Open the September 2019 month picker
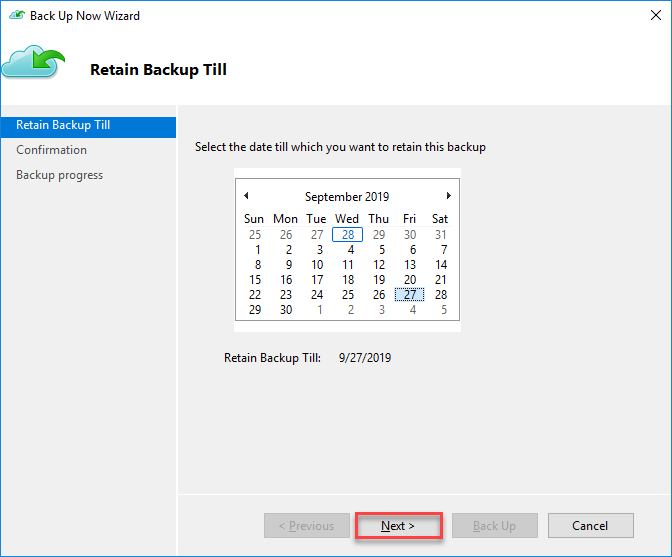 (347, 197)
